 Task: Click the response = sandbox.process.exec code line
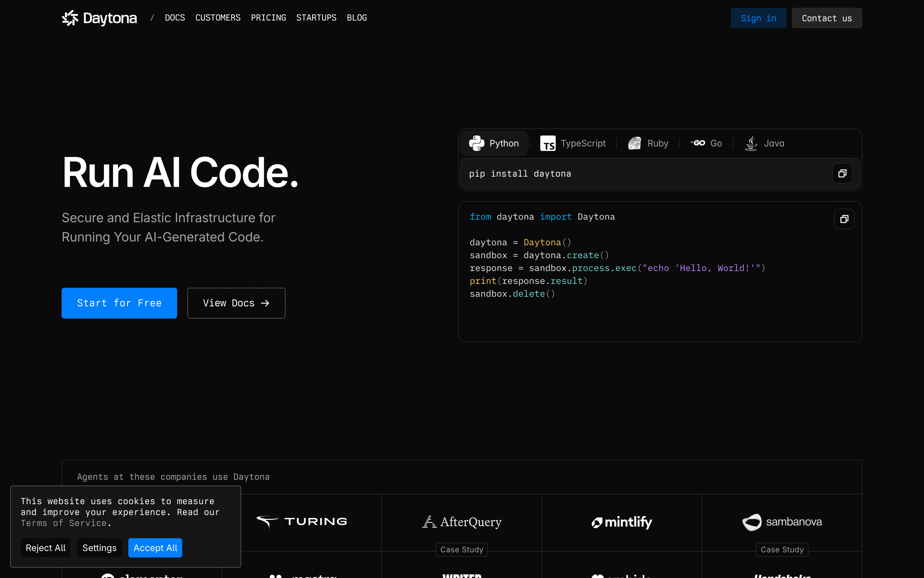coord(617,268)
